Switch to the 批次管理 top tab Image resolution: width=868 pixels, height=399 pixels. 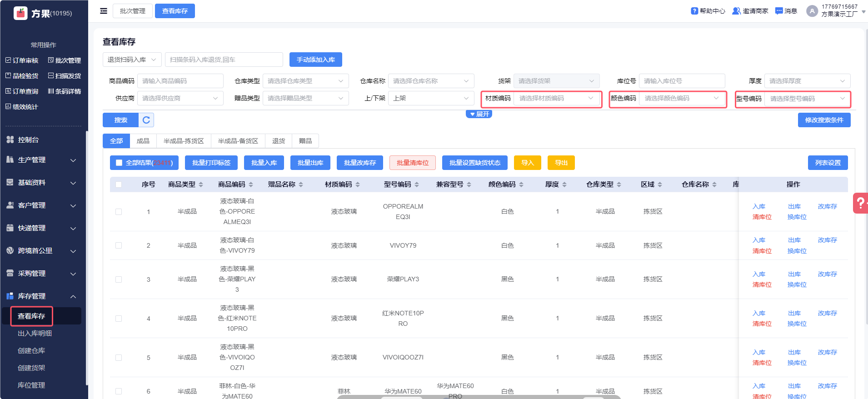pyautogui.click(x=133, y=11)
